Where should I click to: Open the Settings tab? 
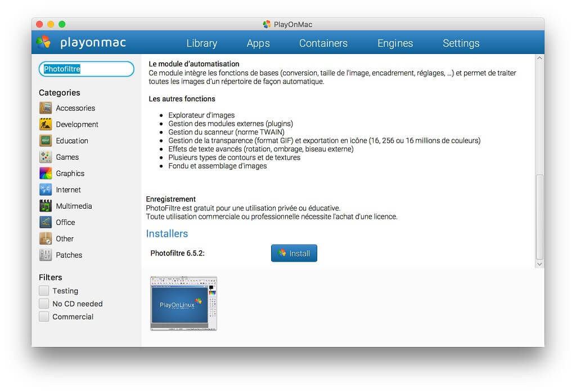coord(461,43)
